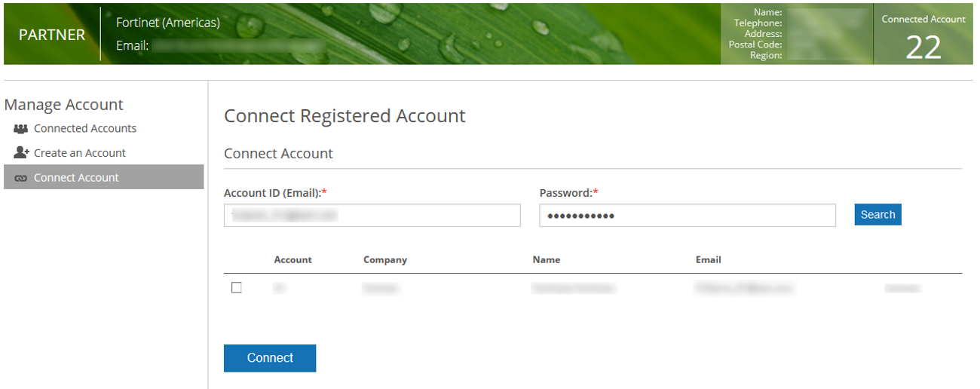The height and width of the screenshot is (389, 980).
Task: Click the Company column header
Action: tap(384, 260)
